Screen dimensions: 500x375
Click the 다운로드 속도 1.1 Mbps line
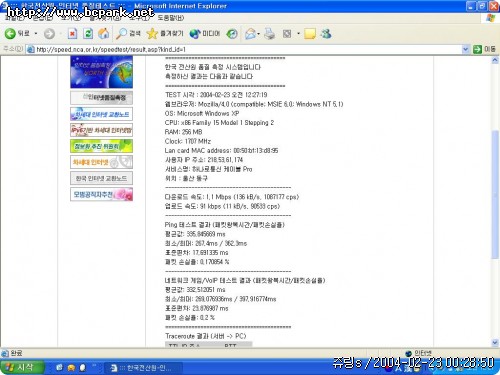click(x=232, y=197)
